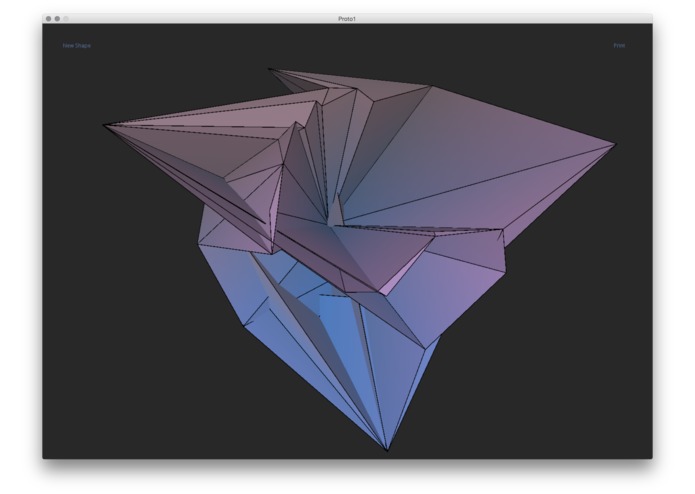Viewport: 695px width, 494px height.
Task: Click the Proto1 window title
Action: (x=347, y=19)
